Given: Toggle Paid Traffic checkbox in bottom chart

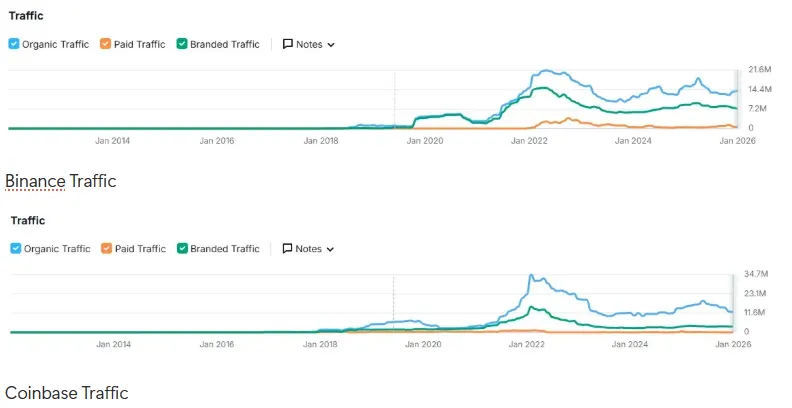Looking at the screenshot, I should (105, 249).
